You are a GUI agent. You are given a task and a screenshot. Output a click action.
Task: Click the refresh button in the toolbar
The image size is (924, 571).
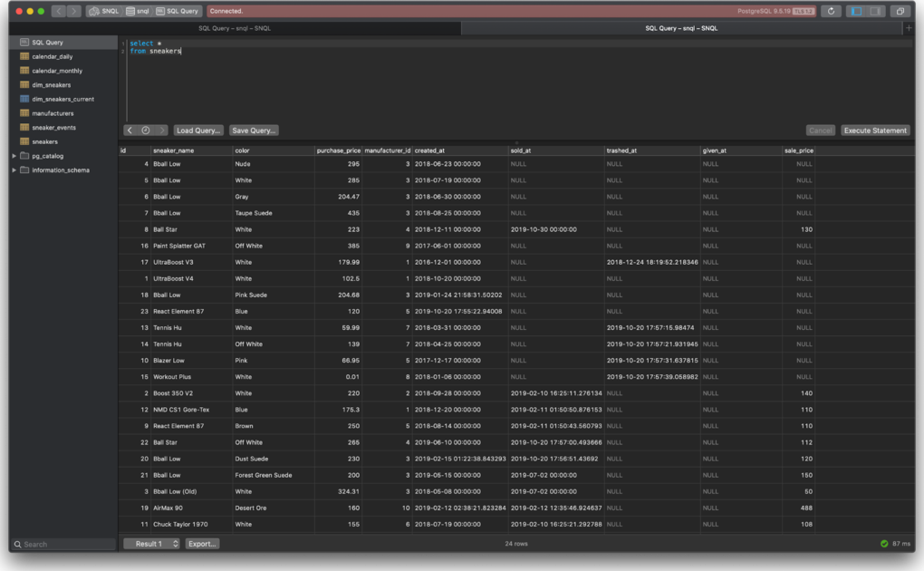[831, 11]
